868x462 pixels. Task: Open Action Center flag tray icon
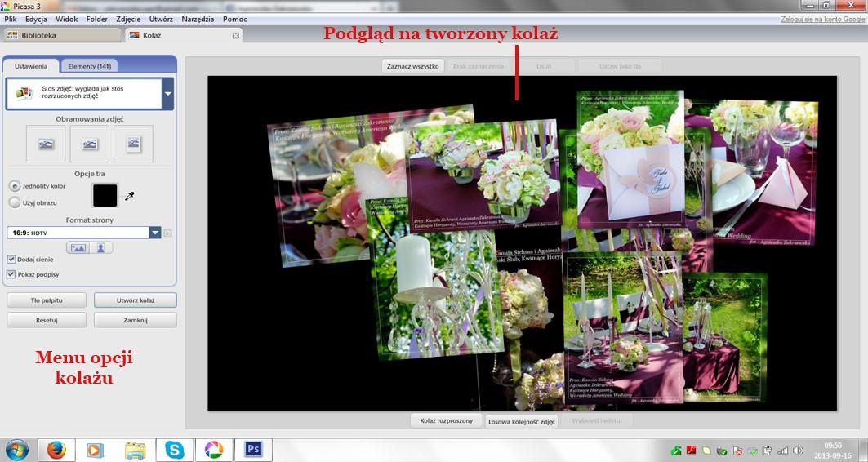click(x=737, y=451)
